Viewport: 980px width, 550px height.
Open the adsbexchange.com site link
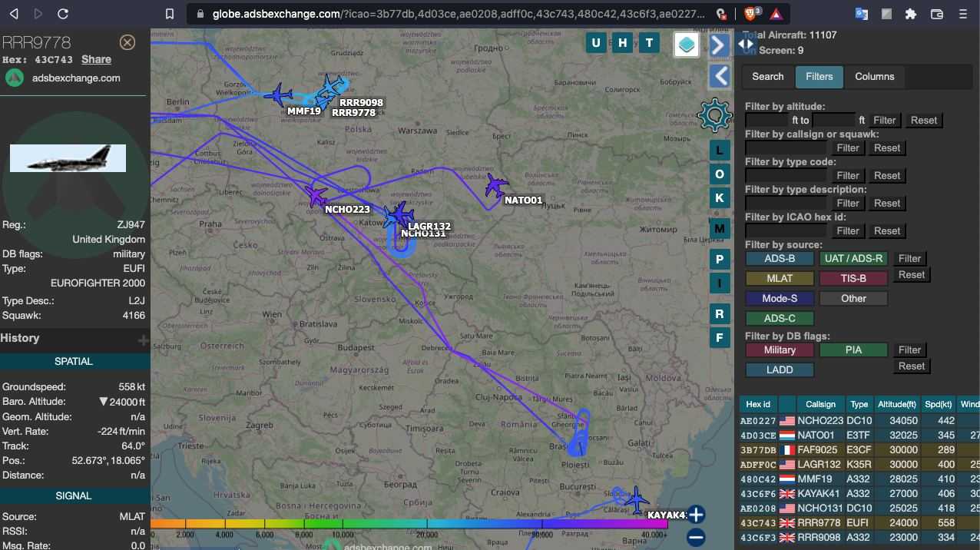[76, 78]
